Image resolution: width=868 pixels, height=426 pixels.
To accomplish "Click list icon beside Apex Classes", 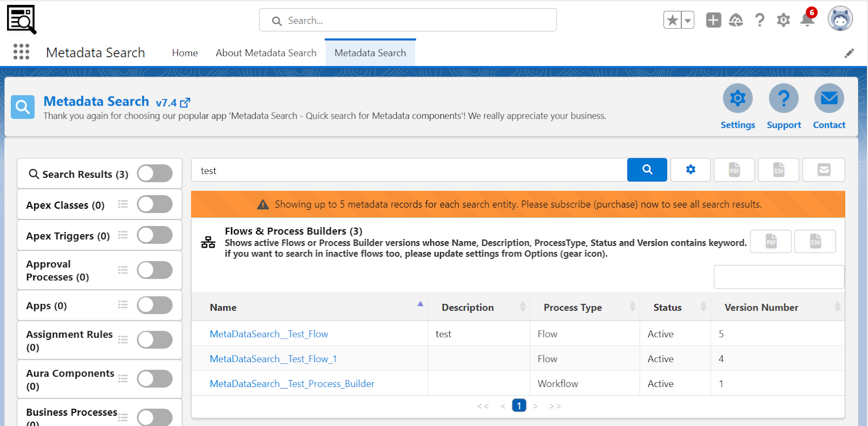I will point(123,204).
